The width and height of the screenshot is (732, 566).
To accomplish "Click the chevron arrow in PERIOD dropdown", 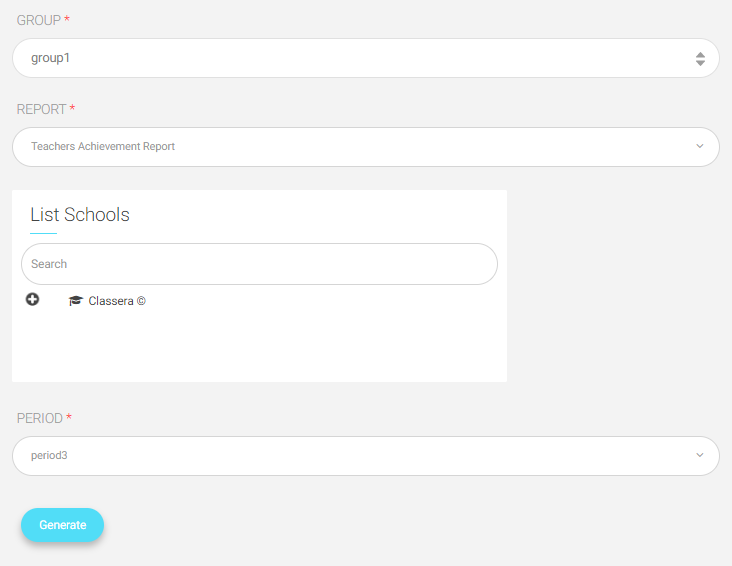I will point(699,455).
